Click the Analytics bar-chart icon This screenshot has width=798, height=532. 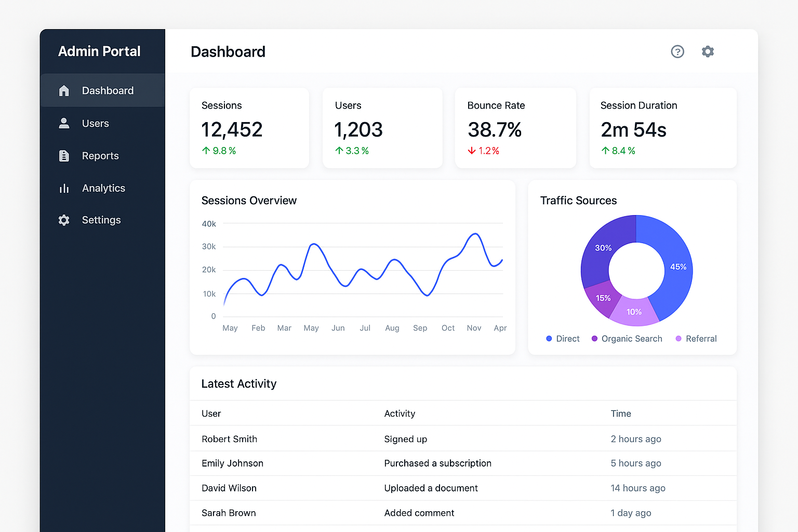point(64,188)
